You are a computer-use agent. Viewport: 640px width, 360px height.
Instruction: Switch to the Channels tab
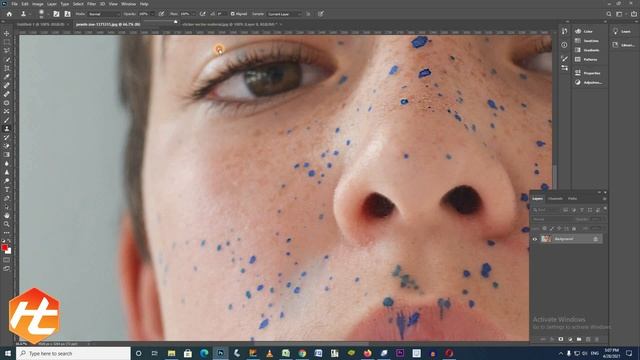(555, 199)
